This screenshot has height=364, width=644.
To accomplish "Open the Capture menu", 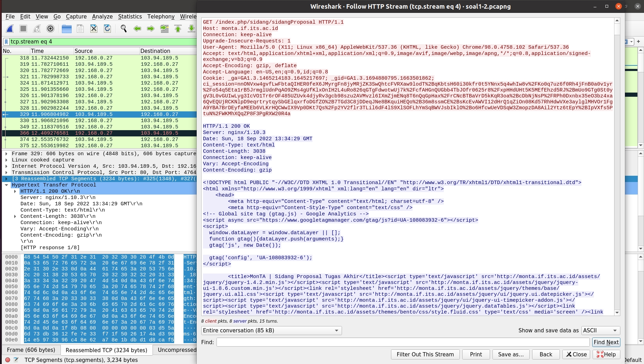I will click(76, 16).
